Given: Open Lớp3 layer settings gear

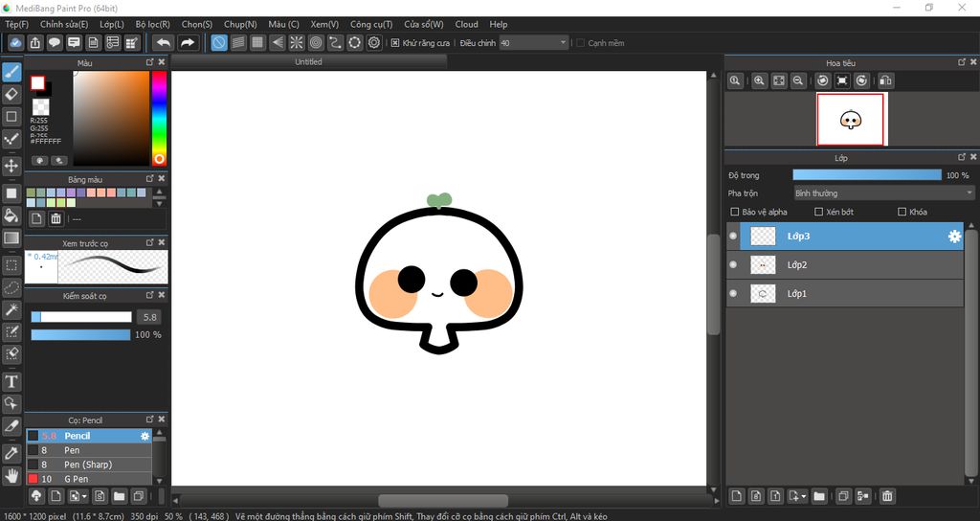Looking at the screenshot, I should click(954, 237).
